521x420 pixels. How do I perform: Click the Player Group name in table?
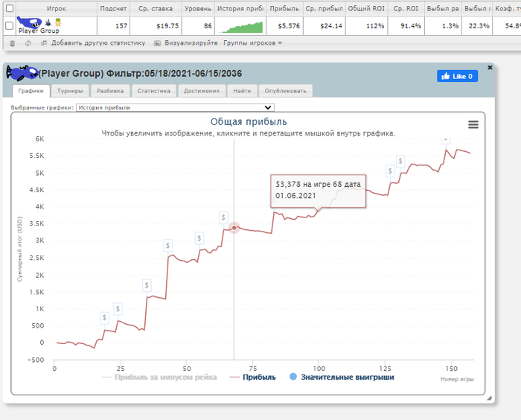point(39,31)
